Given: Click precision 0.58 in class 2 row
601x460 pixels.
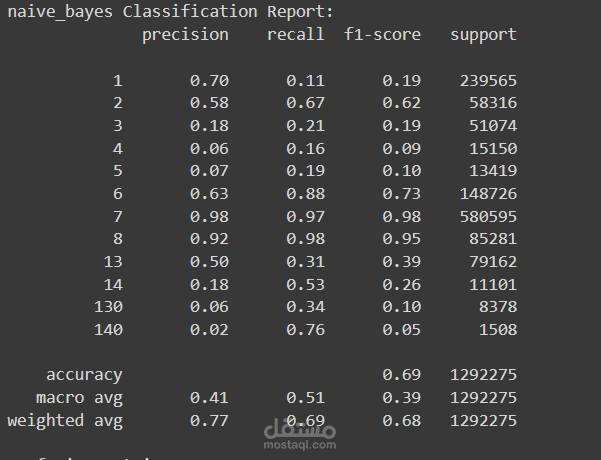Looking at the screenshot, I should point(210,103).
